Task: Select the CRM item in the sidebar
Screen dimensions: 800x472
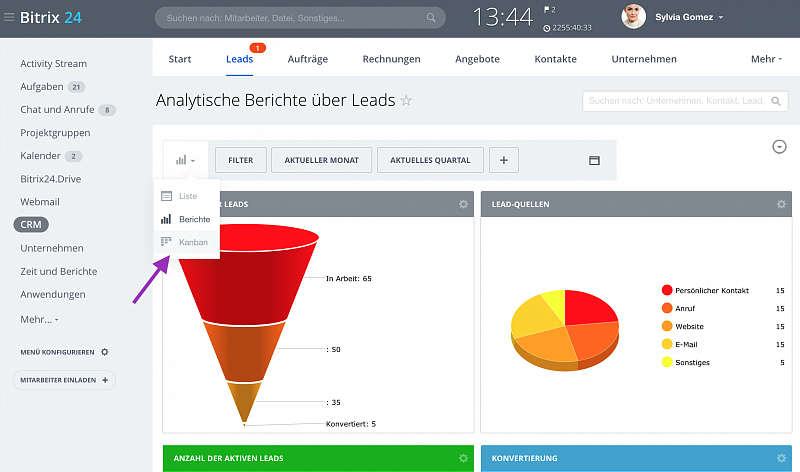Action: (x=31, y=225)
